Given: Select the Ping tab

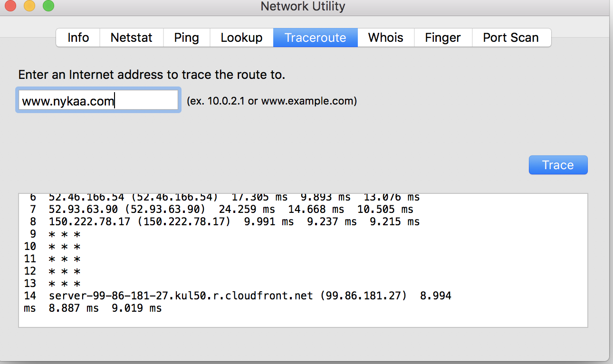Looking at the screenshot, I should coord(186,38).
